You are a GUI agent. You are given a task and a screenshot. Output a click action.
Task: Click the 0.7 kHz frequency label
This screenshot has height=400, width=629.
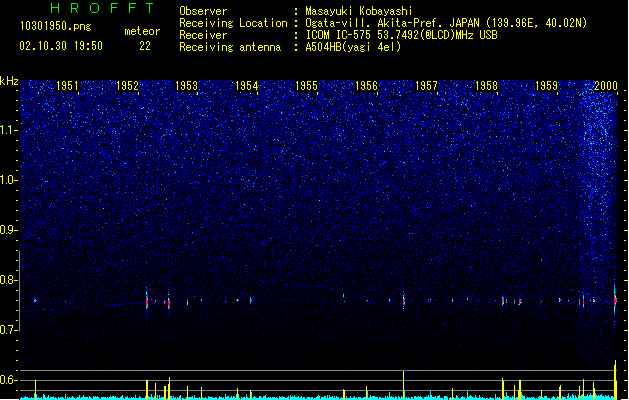click(8, 330)
